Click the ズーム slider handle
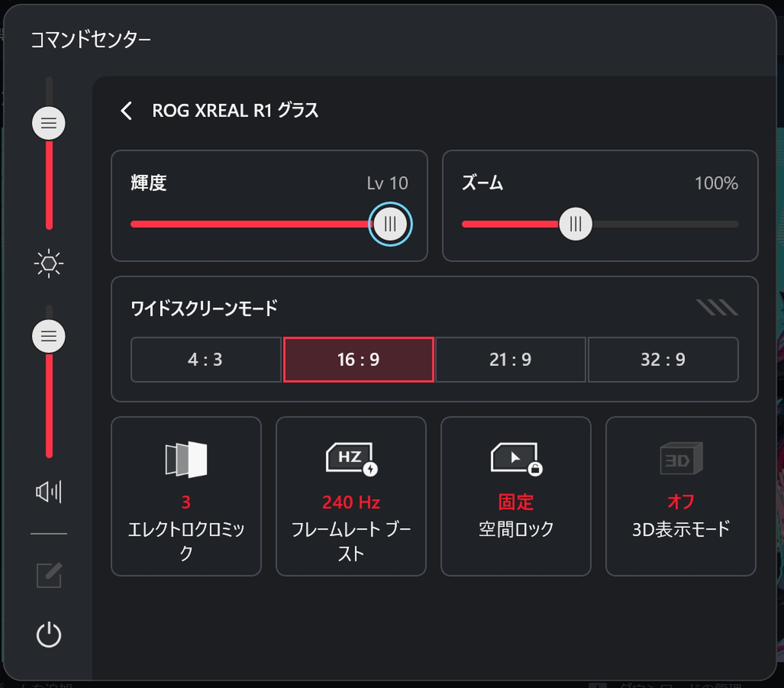 click(x=576, y=224)
